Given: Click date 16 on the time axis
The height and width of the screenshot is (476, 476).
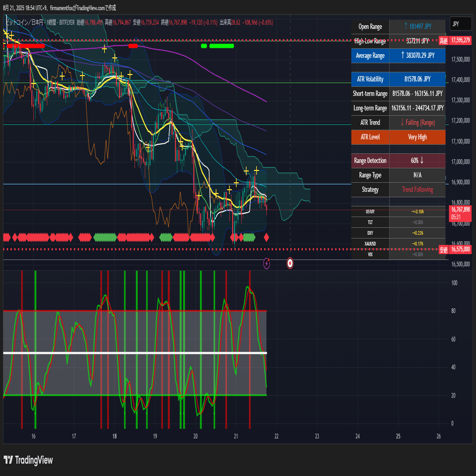Looking at the screenshot, I should (33, 436).
